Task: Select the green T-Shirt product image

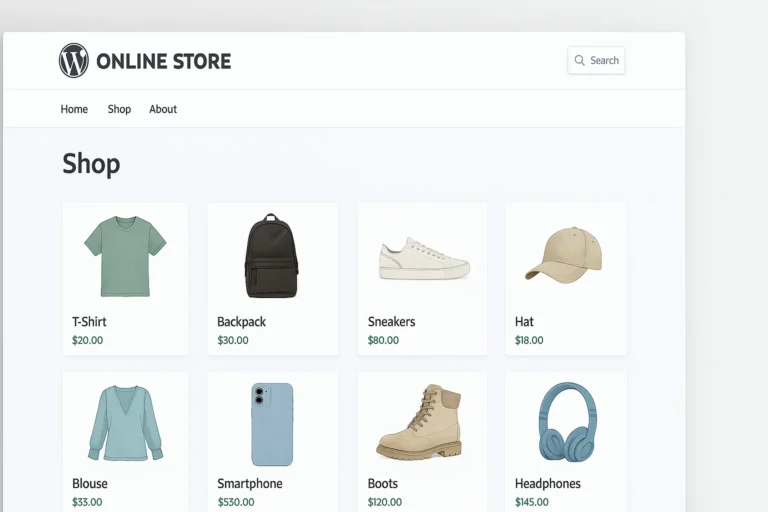Action: point(125,256)
